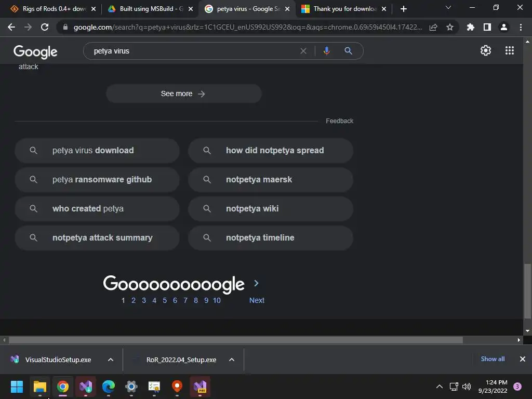Viewport: 532px width, 399px height.
Task: Close the Built using MSBuild tab
Action: [x=191, y=9]
